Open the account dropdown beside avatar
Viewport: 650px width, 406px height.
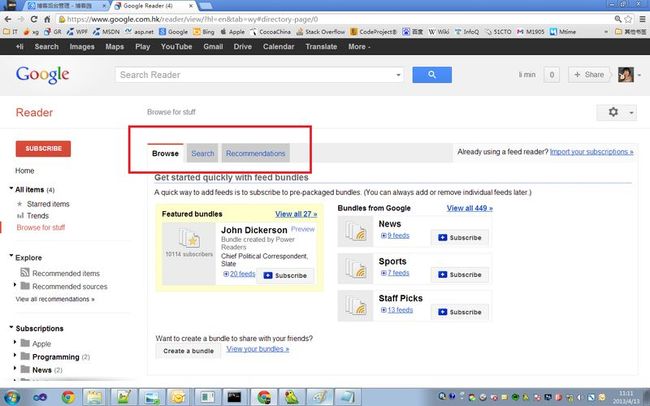pyautogui.click(x=639, y=75)
